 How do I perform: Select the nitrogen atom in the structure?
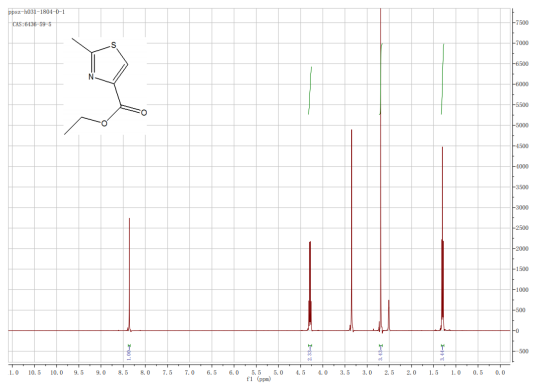tap(91, 77)
